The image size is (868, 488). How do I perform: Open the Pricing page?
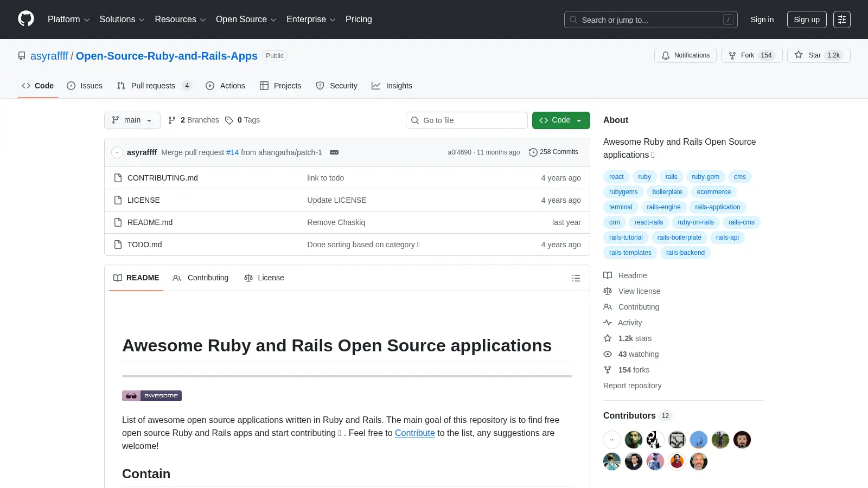359,20
